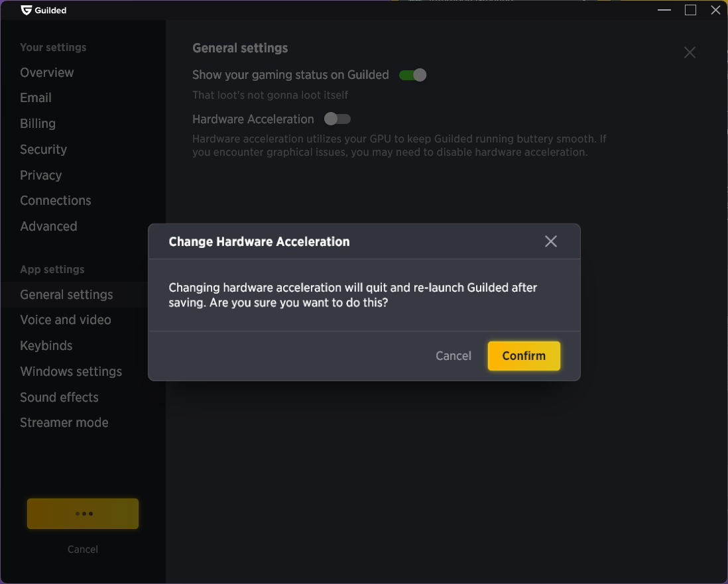
Task: Select the Privacy settings section
Action: point(41,175)
